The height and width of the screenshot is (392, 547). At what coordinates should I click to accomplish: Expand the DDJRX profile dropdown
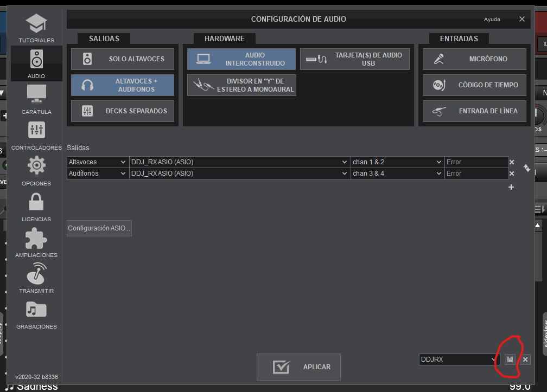pos(459,359)
